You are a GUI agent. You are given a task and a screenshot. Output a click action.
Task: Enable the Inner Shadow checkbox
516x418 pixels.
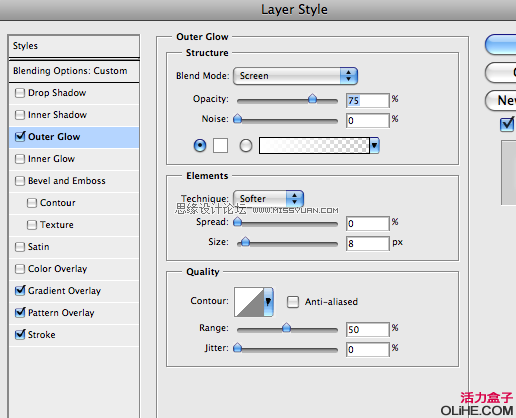[x=20, y=115]
